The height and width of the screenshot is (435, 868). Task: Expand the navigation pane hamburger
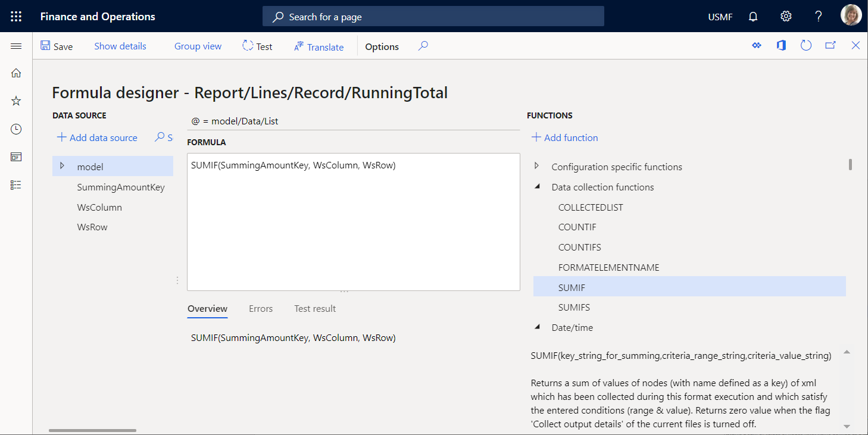pos(16,46)
